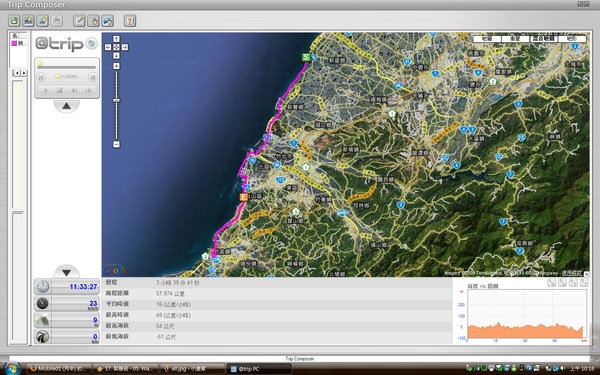
Task: Stop the trip playback
Action: [x=60, y=90]
